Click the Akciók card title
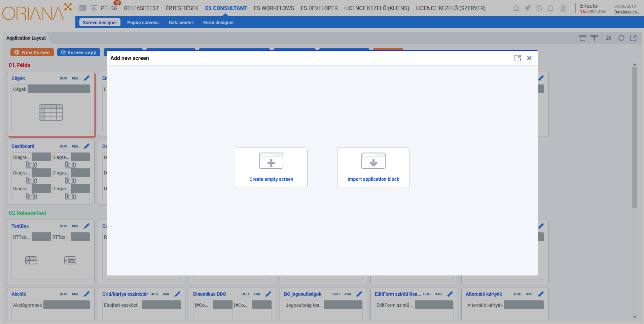644x324 pixels. [19, 294]
